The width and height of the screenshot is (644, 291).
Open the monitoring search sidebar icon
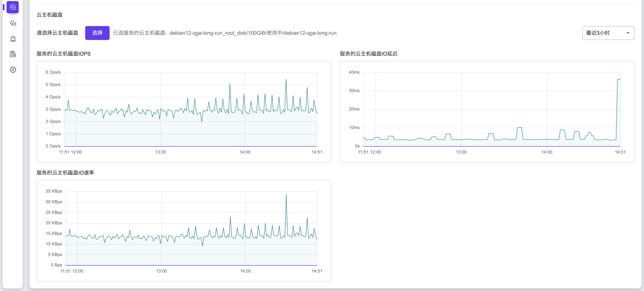pos(13,7)
